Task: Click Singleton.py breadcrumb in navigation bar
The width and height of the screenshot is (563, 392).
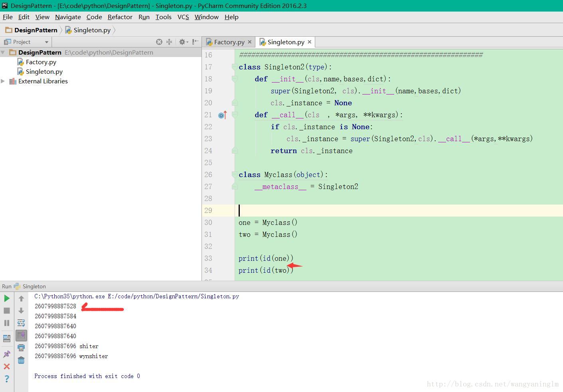Action: 88,30
